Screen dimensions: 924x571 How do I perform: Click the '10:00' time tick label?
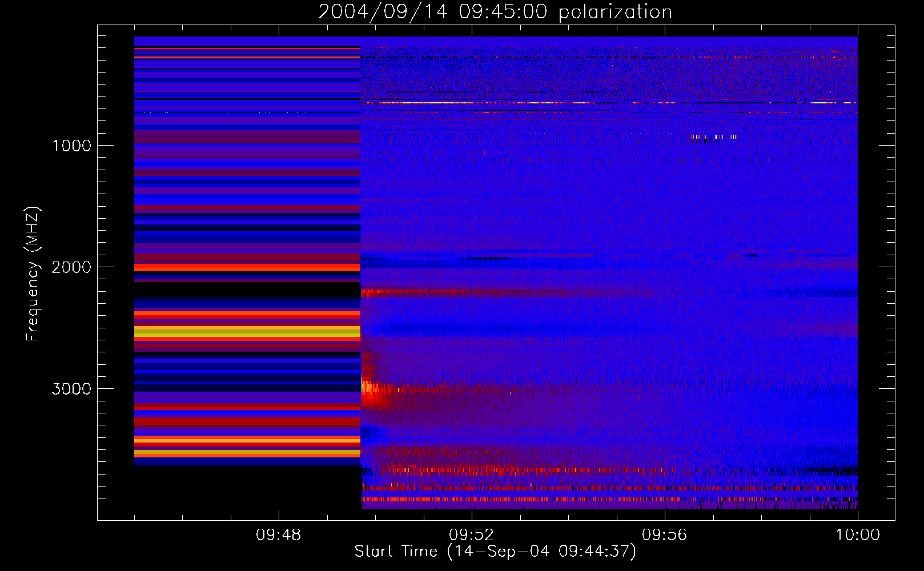click(858, 535)
